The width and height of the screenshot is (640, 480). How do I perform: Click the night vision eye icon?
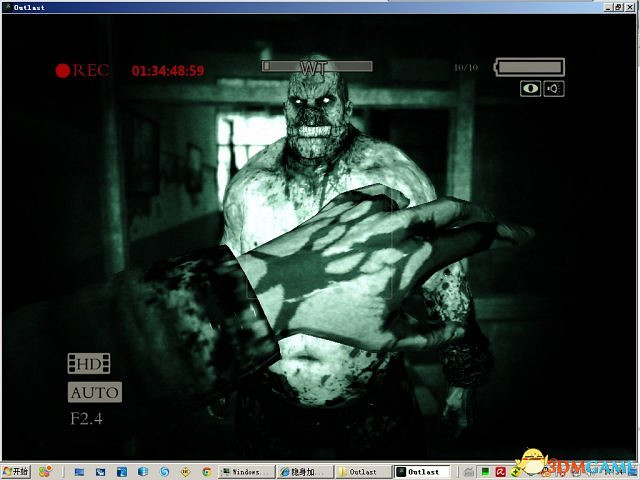530,89
